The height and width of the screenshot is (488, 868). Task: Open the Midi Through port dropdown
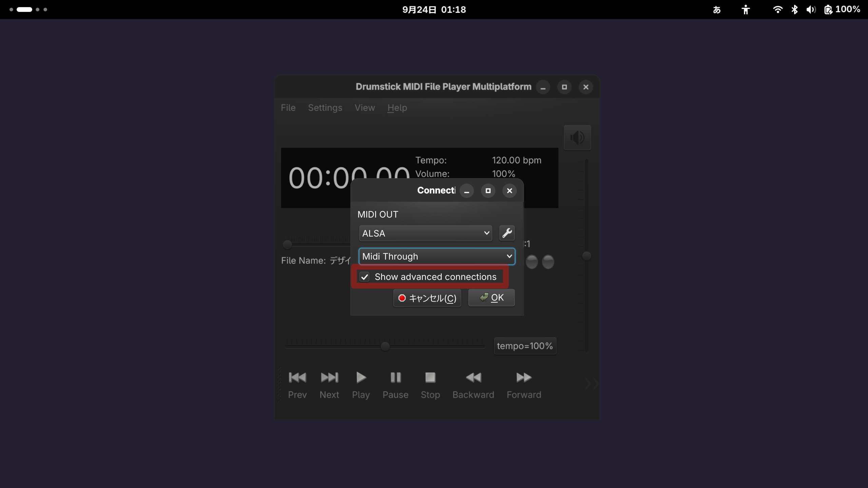point(437,257)
